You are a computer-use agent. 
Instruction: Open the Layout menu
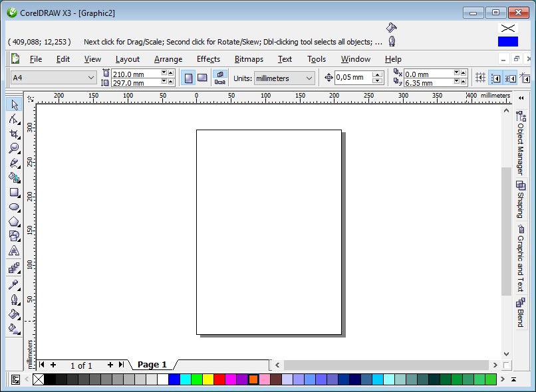click(x=128, y=59)
